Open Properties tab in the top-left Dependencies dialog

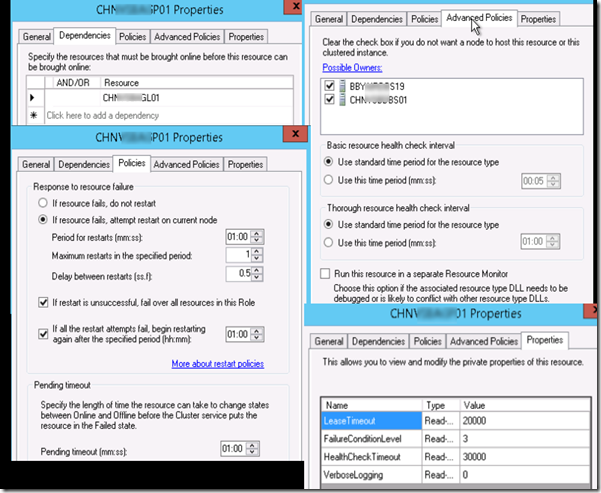click(x=246, y=37)
